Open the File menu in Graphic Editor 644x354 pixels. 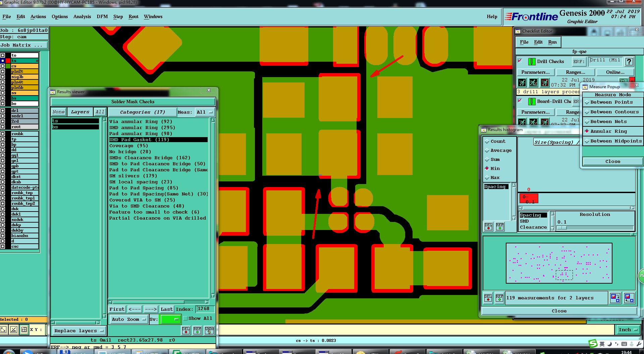pyautogui.click(x=6, y=16)
